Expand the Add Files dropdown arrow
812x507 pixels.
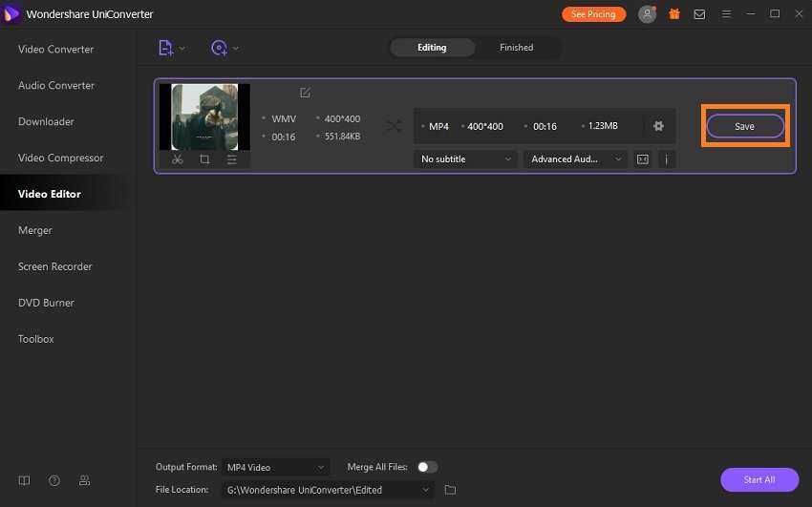pyautogui.click(x=182, y=48)
